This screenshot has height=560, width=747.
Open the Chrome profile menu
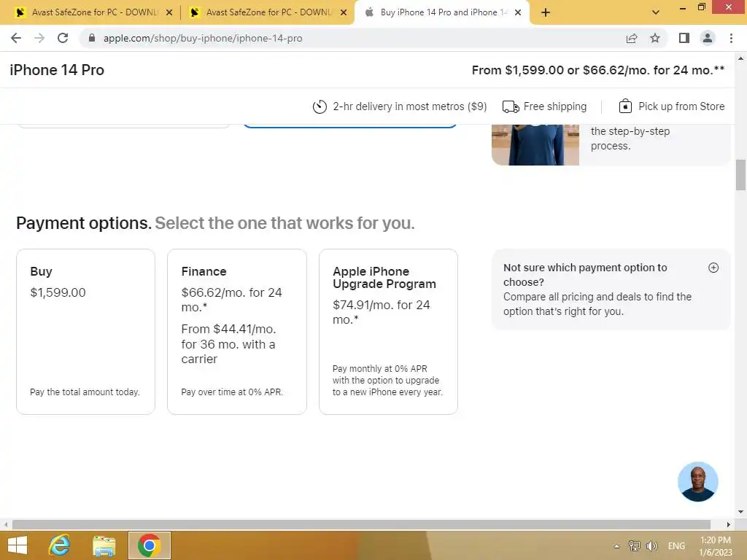pos(708,38)
